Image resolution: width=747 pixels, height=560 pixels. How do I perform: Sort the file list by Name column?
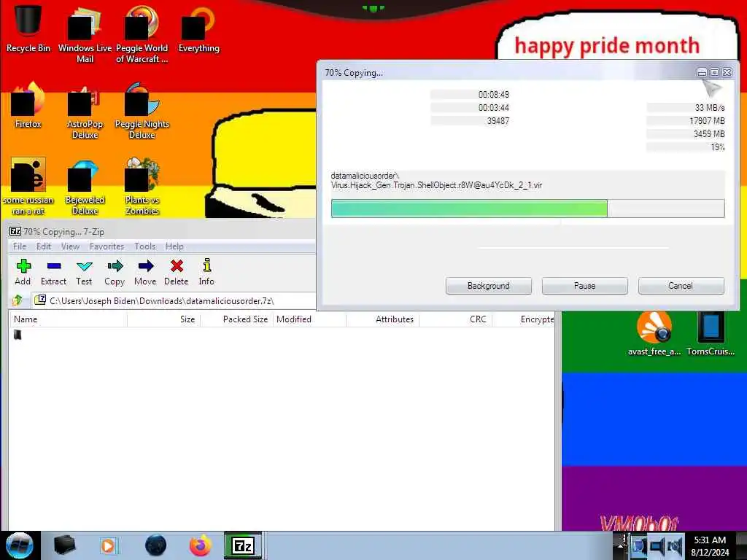point(68,319)
